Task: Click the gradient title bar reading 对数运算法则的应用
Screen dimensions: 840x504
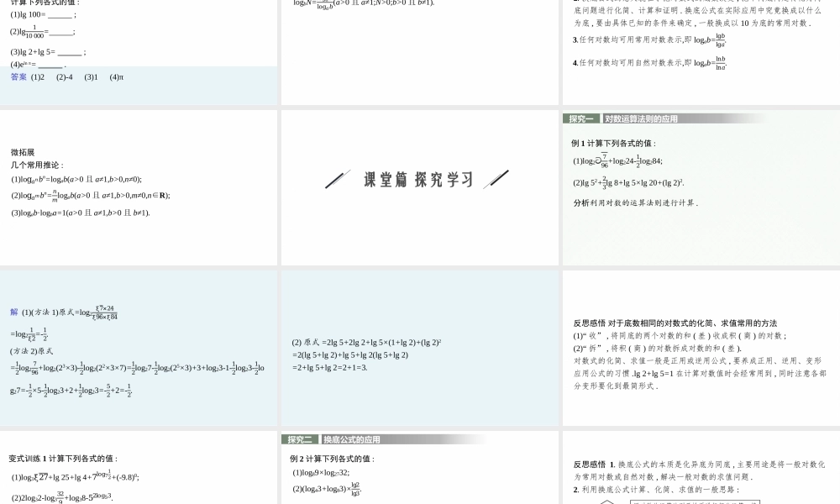Action: pos(643,118)
